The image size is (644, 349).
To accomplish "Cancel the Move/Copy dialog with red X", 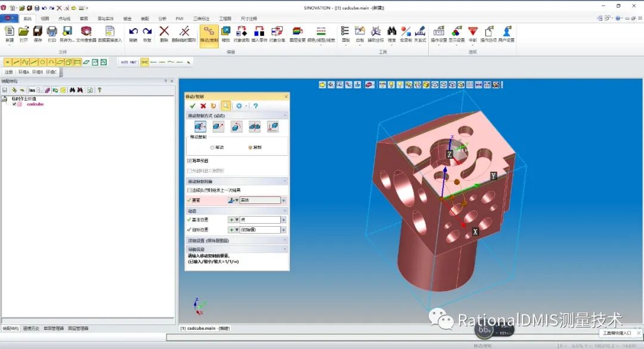I will tap(203, 106).
